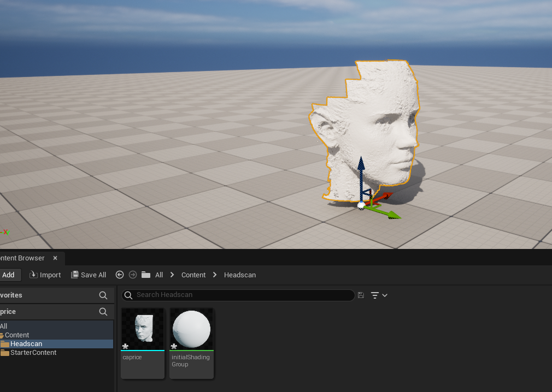Select the caprice mesh asset thumbnail
The image size is (552, 392).
click(143, 329)
